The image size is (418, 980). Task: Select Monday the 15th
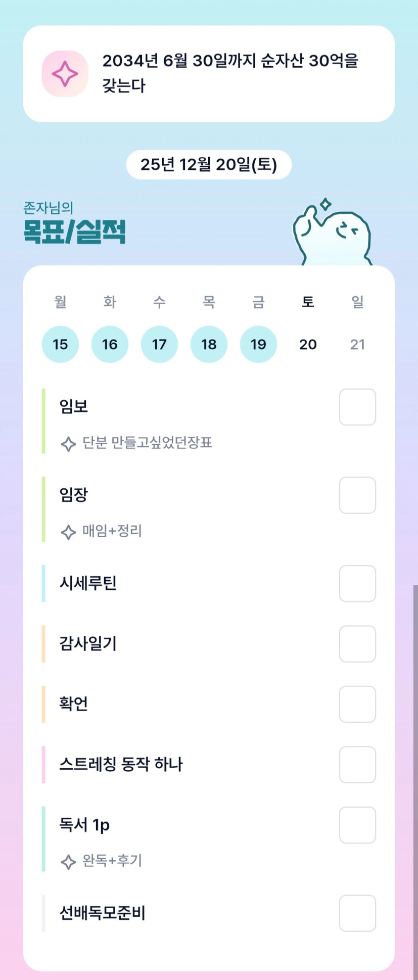click(x=60, y=344)
